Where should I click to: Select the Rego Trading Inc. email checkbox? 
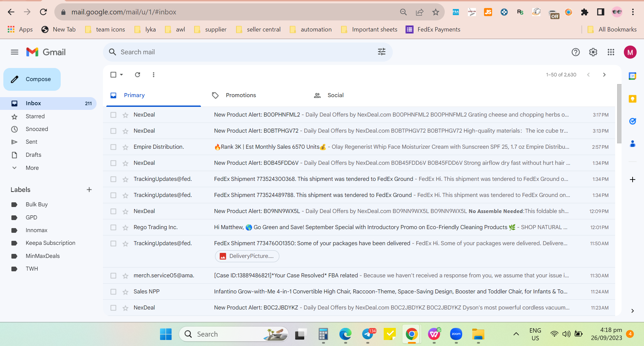tap(113, 227)
